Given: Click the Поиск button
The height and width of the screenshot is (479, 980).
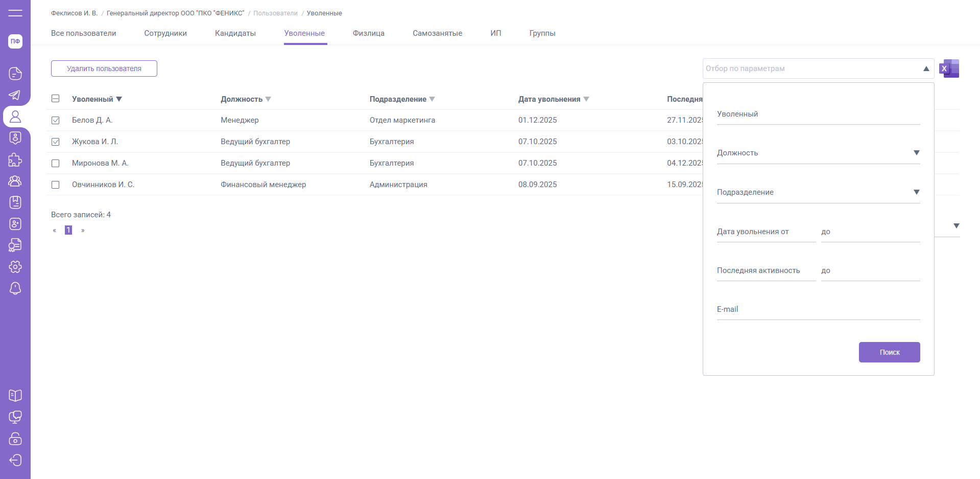Looking at the screenshot, I should [889, 352].
